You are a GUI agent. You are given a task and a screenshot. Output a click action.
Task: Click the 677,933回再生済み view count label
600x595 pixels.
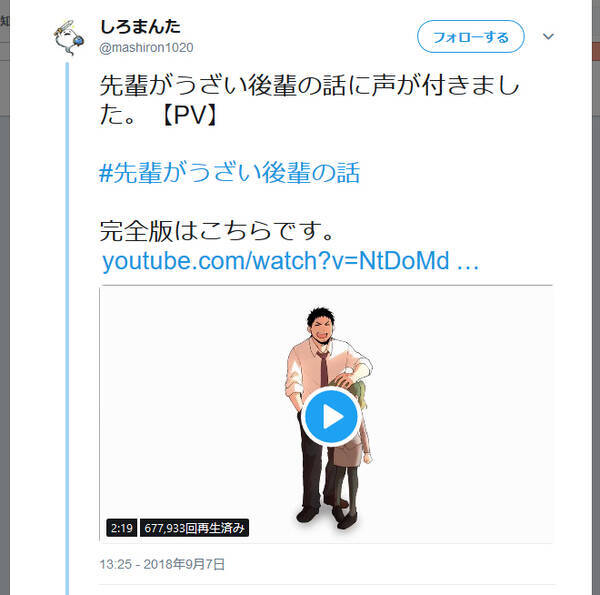tap(194, 528)
